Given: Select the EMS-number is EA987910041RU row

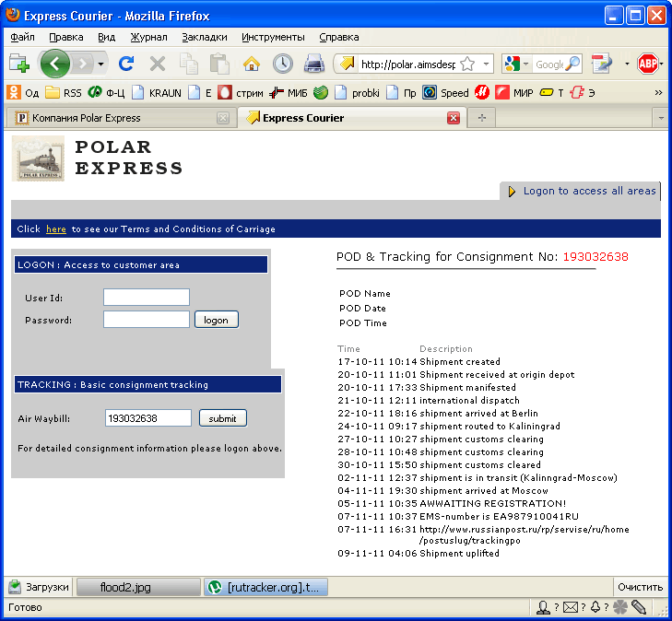Looking at the screenshot, I should pos(458,517).
